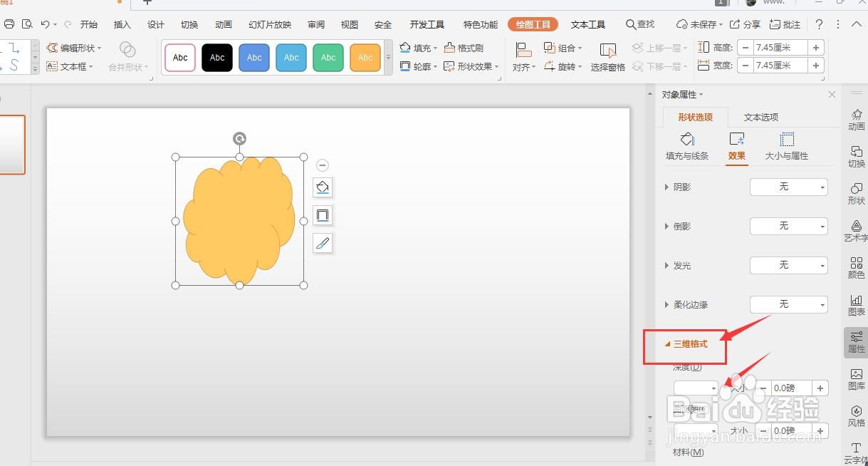868x466 pixels.
Task: Open the Text Box (文本框) dropdown
Action: (x=70, y=66)
